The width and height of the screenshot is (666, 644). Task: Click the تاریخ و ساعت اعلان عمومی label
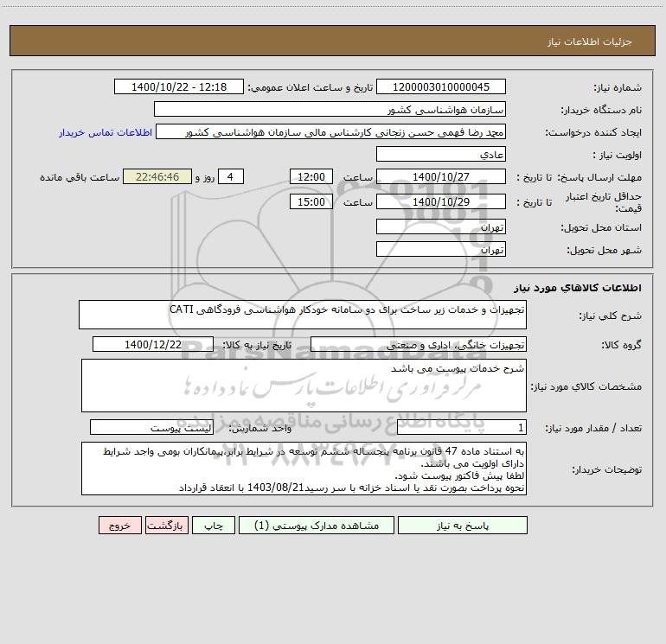pos(311,87)
